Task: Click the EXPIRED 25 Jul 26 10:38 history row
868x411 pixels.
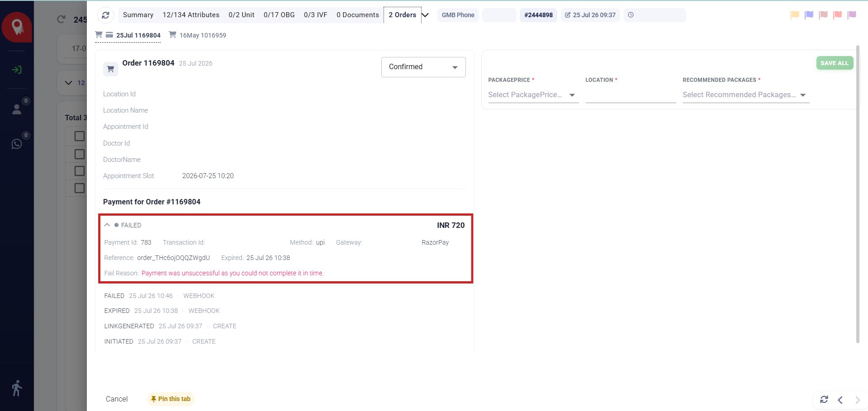Action: tap(162, 311)
